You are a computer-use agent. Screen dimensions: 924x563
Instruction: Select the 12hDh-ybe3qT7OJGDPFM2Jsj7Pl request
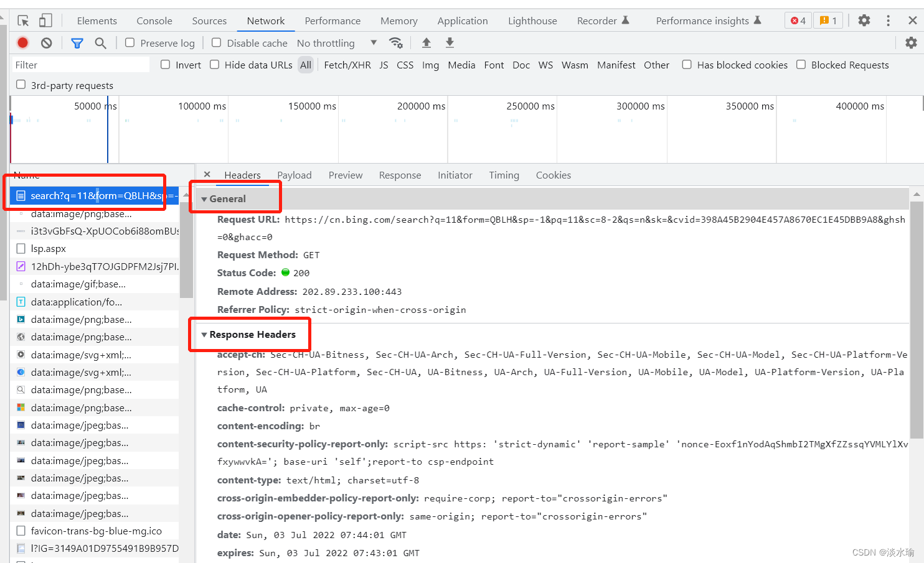[94, 267]
